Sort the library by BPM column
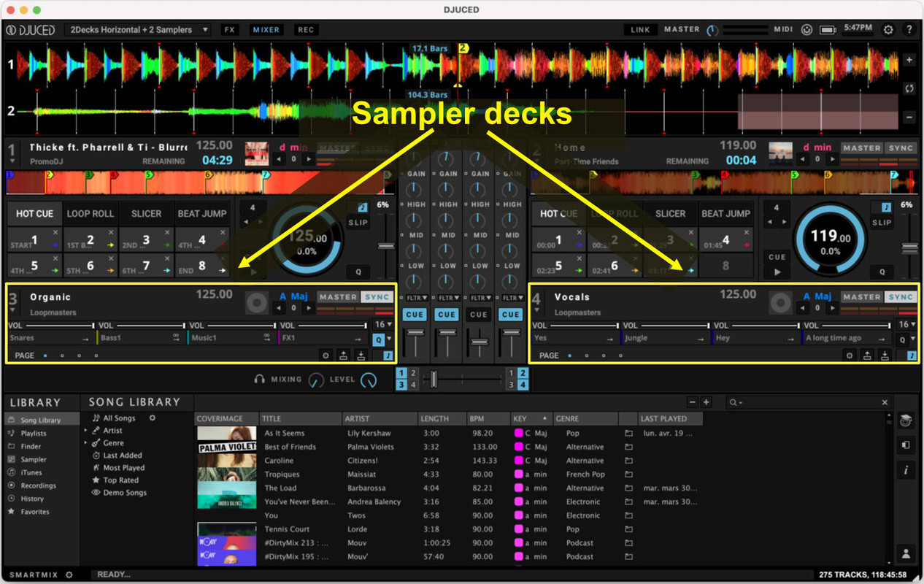Viewport: 924px width, 584px height. pos(488,419)
